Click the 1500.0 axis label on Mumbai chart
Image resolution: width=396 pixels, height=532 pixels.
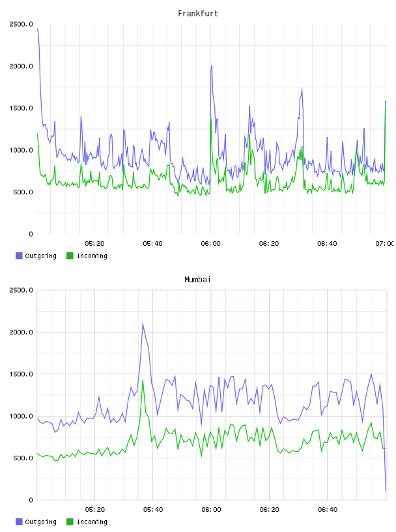pyautogui.click(x=21, y=374)
